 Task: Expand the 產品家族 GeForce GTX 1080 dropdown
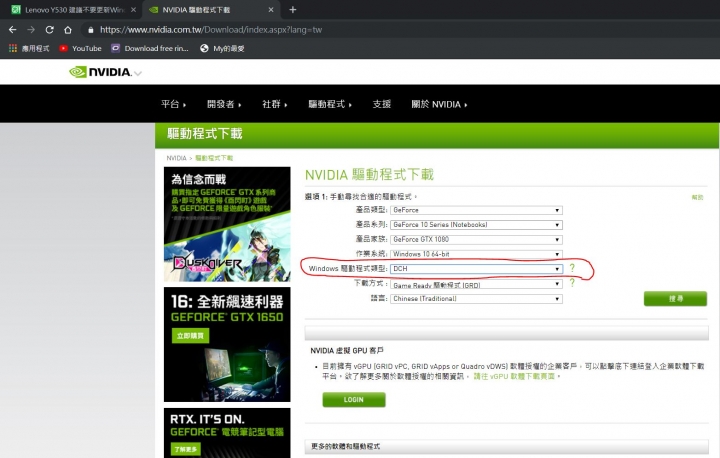(x=476, y=239)
